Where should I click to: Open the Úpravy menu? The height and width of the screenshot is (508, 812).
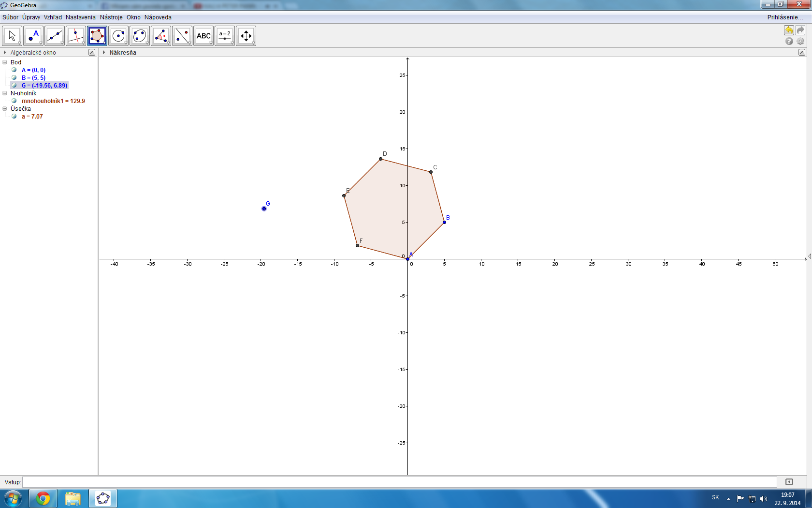click(31, 17)
